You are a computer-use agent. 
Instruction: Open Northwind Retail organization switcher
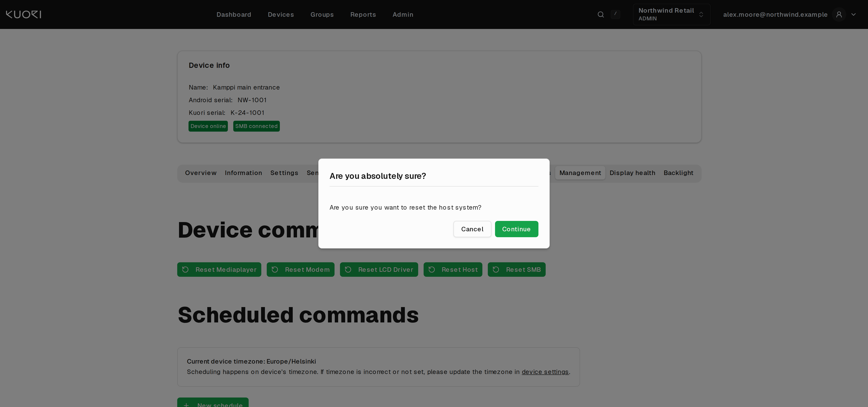[671, 14]
